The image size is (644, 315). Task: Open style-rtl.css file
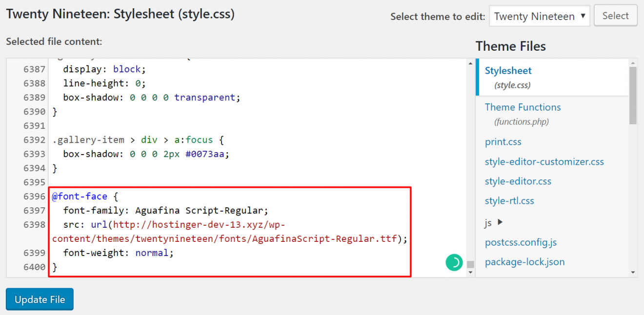[x=509, y=201]
